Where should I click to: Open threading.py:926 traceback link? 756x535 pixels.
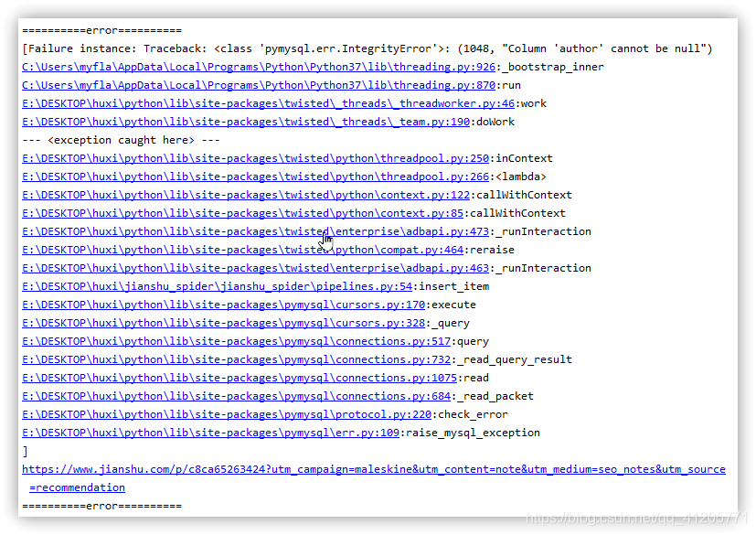click(x=259, y=67)
